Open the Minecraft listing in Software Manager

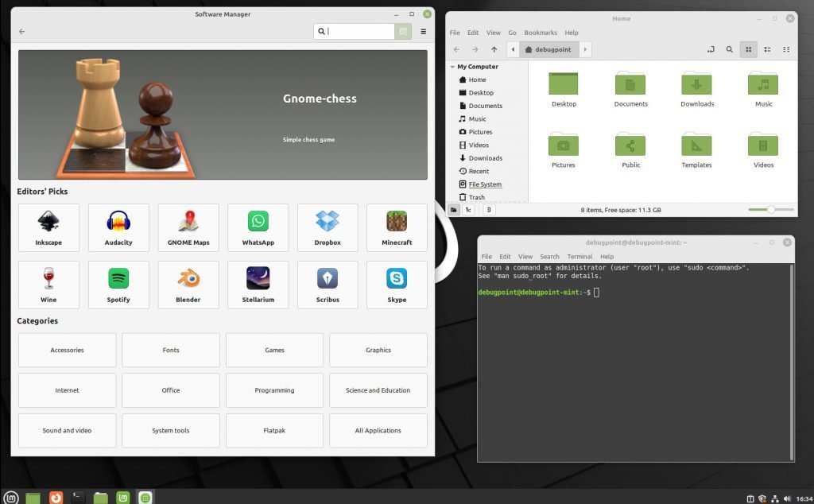point(397,227)
